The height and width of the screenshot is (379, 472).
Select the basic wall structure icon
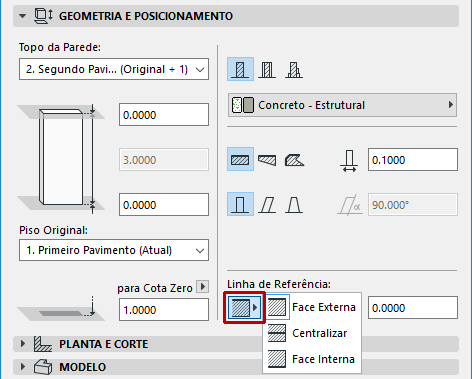click(240, 69)
